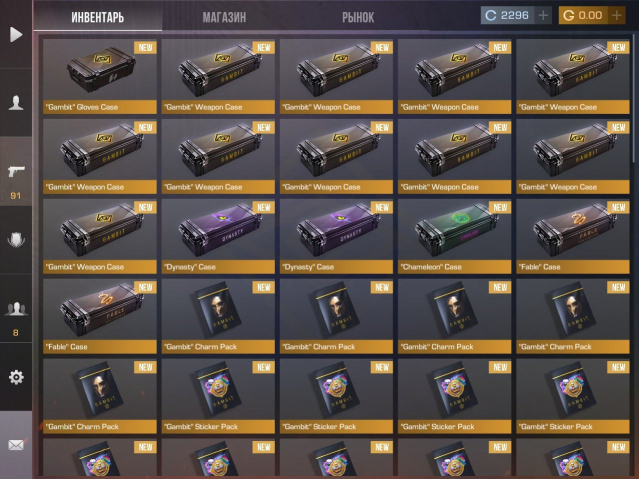
Task: Switch to the РЫНОК tab
Action: [358, 17]
